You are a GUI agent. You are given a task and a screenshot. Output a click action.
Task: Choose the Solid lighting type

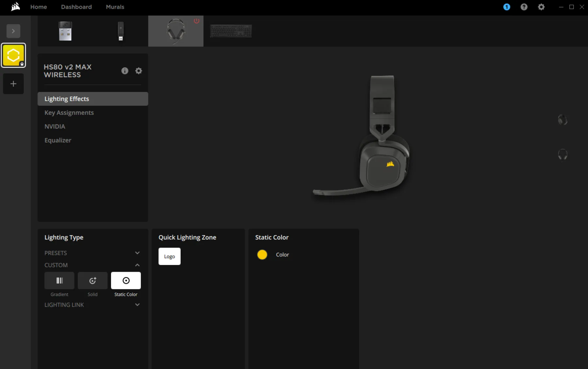(x=92, y=281)
